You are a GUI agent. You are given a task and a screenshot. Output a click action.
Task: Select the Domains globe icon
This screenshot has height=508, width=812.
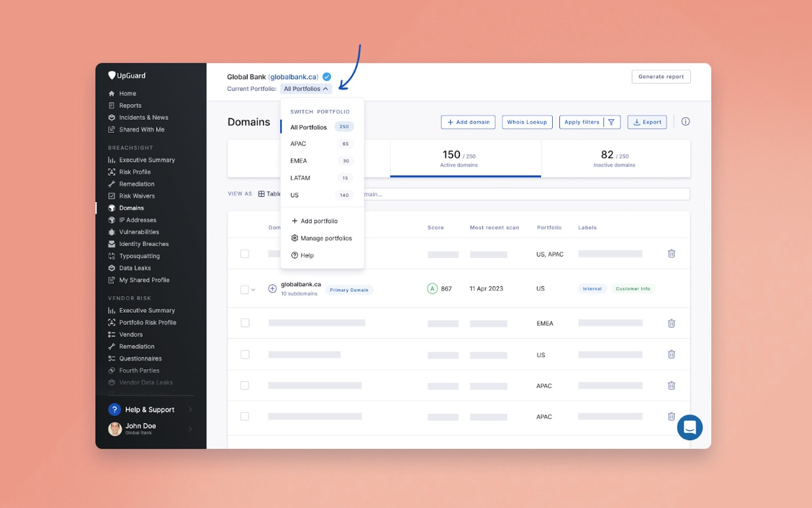coord(112,208)
